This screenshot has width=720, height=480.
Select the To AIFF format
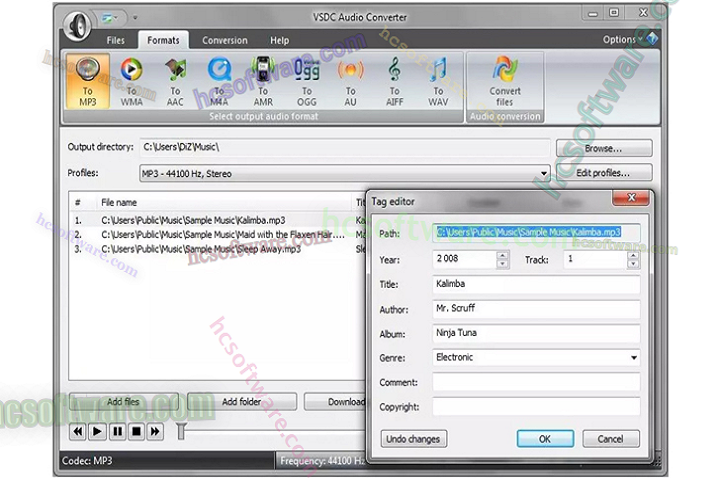point(394,81)
